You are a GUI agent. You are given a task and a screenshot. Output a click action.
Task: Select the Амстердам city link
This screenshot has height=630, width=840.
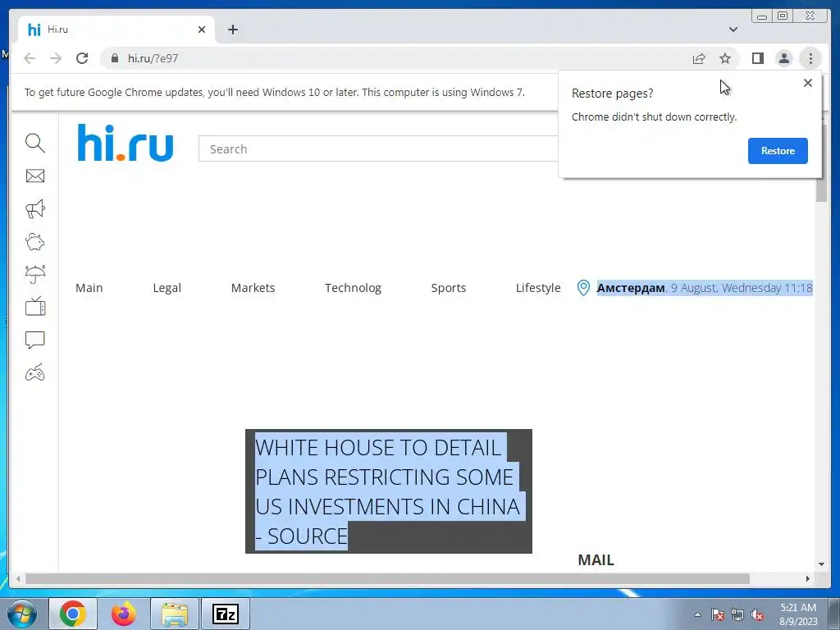point(631,288)
